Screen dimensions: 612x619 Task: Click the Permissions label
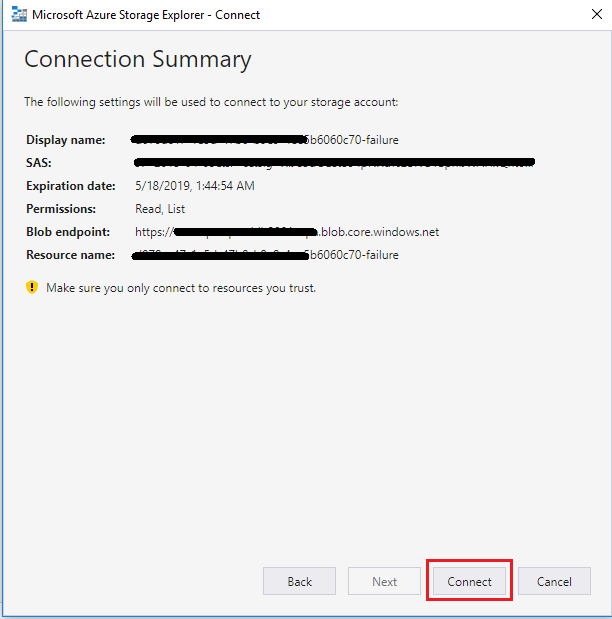click(x=61, y=208)
